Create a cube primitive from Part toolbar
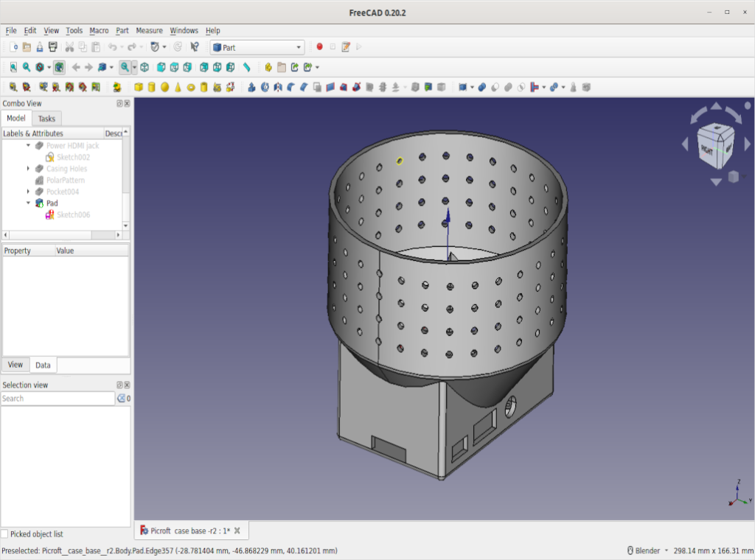Viewport: 755px width, 560px height. pyautogui.click(x=138, y=87)
